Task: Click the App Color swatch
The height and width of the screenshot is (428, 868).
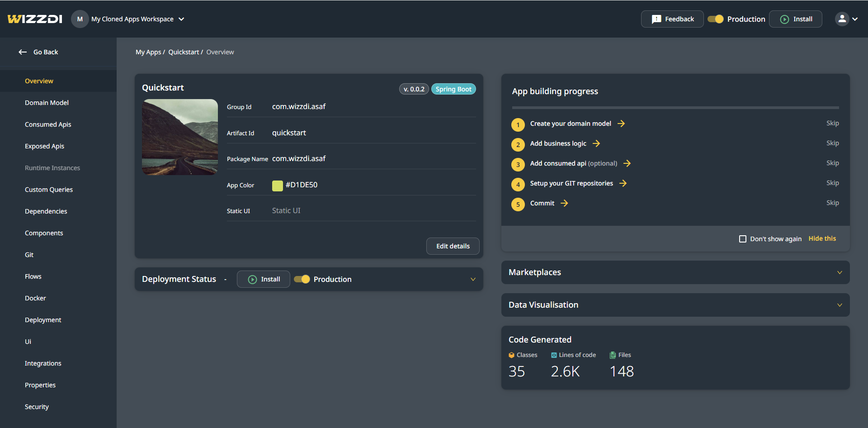Action: (278, 185)
